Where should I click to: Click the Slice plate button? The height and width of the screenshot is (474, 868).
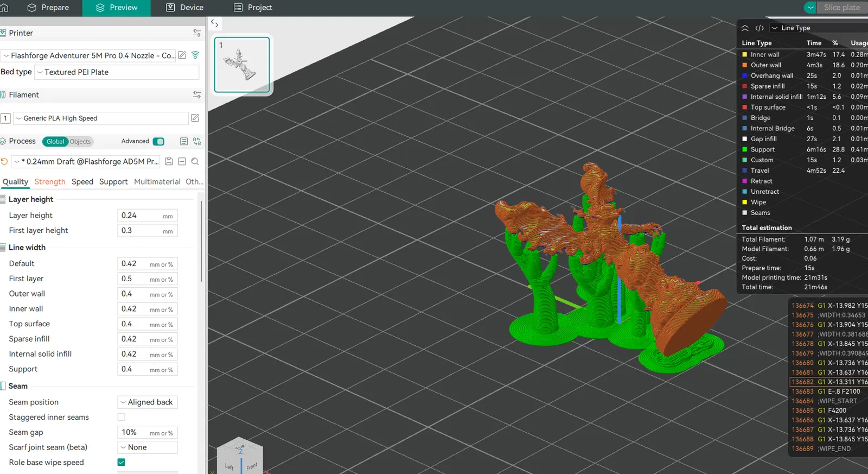[842, 8]
